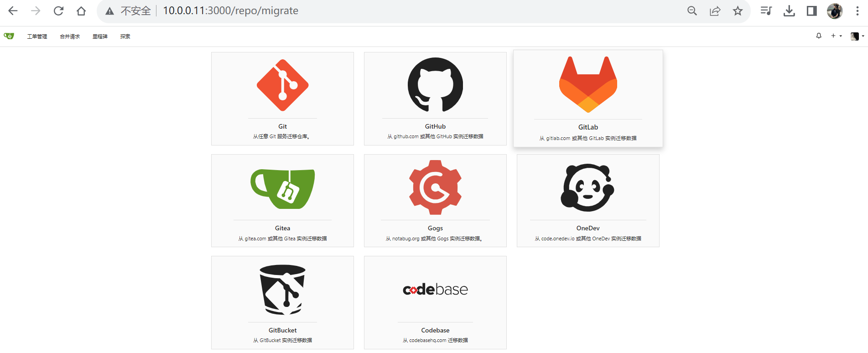
Task: Expand the plus create-new dropdown
Action: pyautogui.click(x=836, y=36)
